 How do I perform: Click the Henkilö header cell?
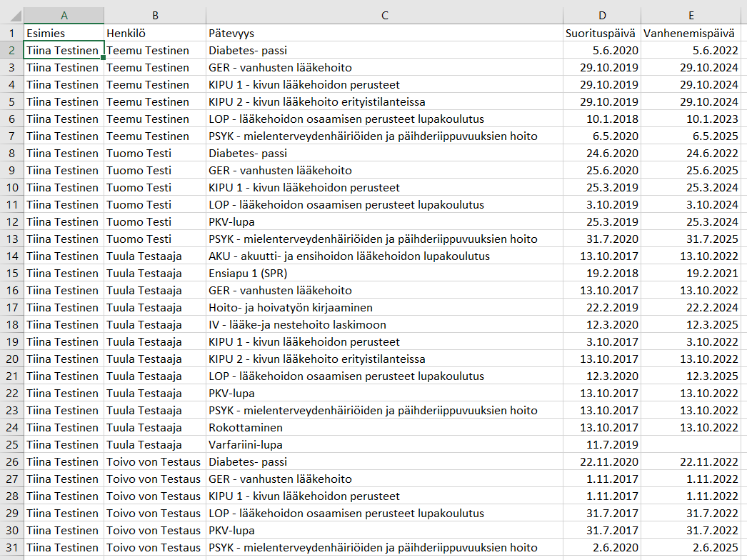click(155, 33)
